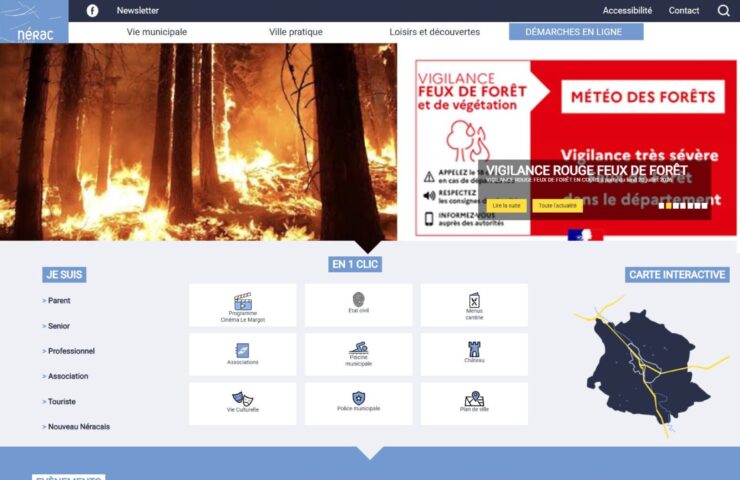Click the forest fire slideshow photo
The image size is (740, 480).
(198, 142)
